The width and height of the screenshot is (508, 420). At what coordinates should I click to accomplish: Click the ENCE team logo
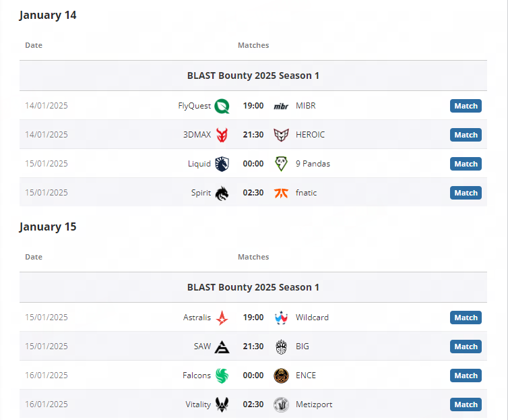(x=281, y=376)
